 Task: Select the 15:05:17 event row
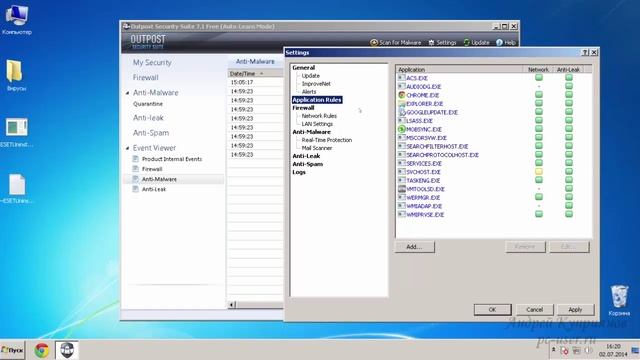256,82
